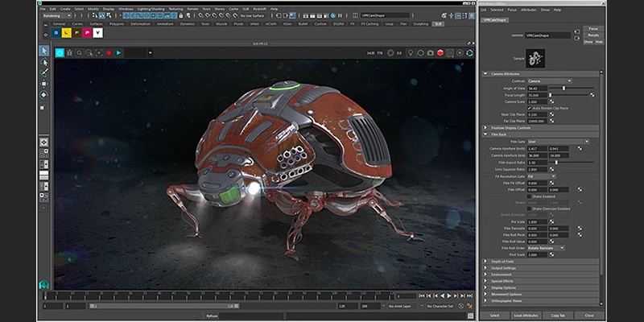Click the light bulb icon in viewport toolbar
The width and height of the screenshot is (644, 322).
pos(411,53)
